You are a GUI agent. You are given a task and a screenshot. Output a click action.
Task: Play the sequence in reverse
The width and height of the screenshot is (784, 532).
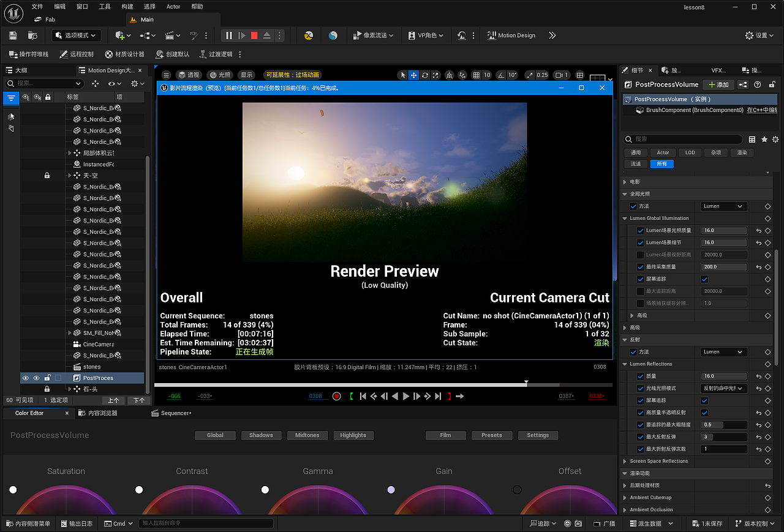point(395,396)
